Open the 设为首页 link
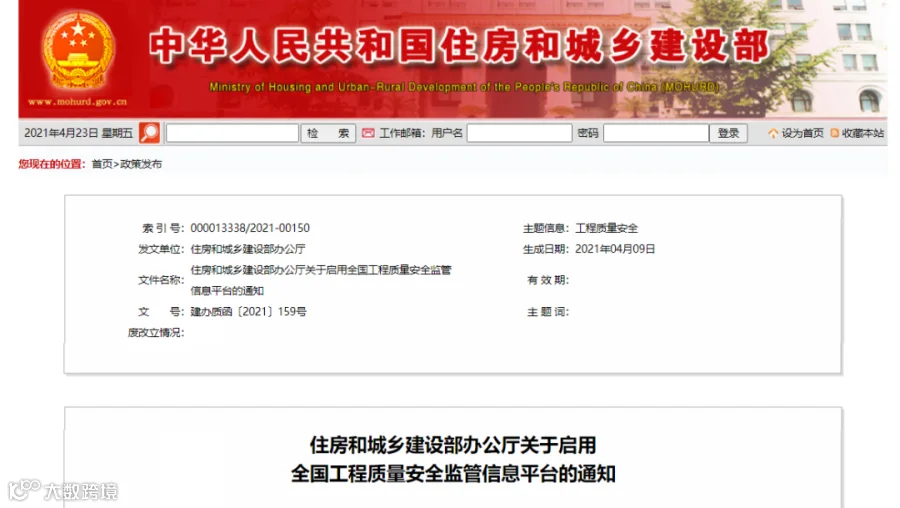The height and width of the screenshot is (508, 900). pos(802,133)
